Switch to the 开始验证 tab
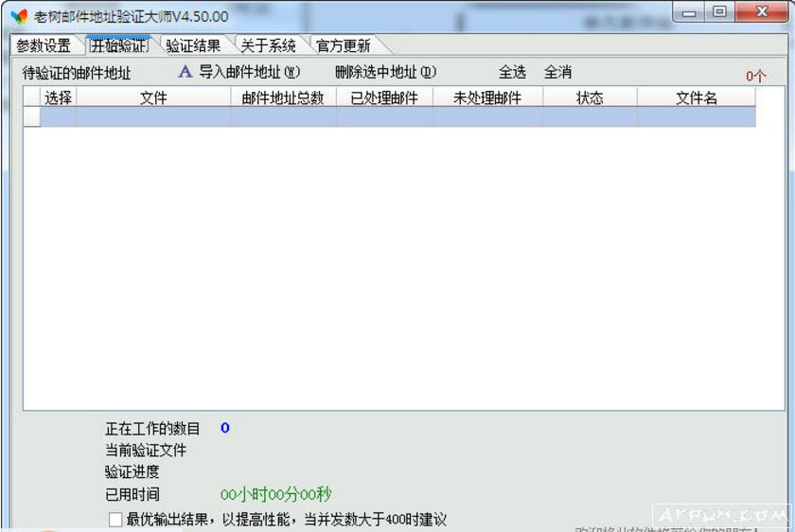 pos(119,45)
